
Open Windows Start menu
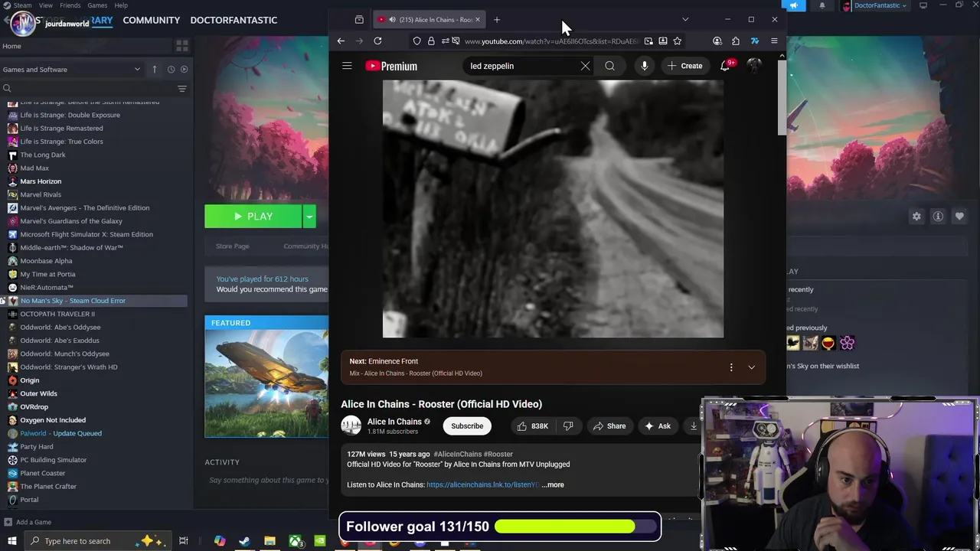(x=11, y=541)
